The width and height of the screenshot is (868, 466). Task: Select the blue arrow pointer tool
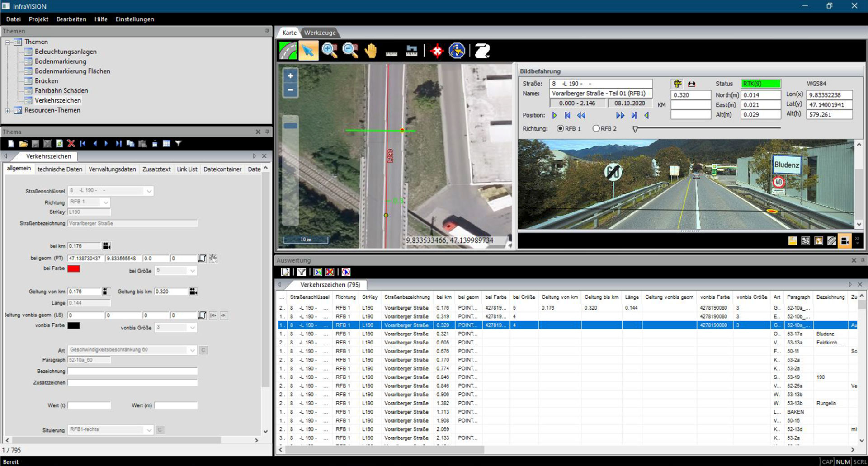308,51
